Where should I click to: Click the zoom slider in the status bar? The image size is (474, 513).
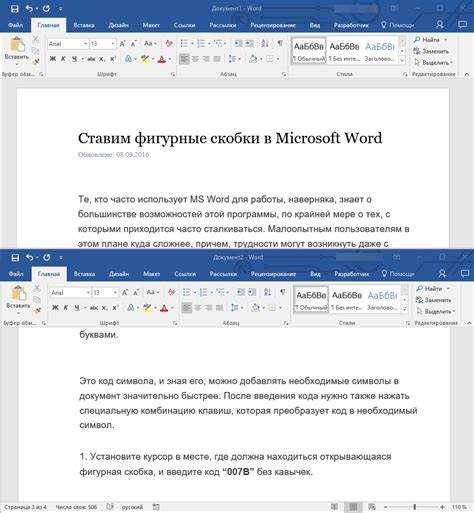coord(415,507)
